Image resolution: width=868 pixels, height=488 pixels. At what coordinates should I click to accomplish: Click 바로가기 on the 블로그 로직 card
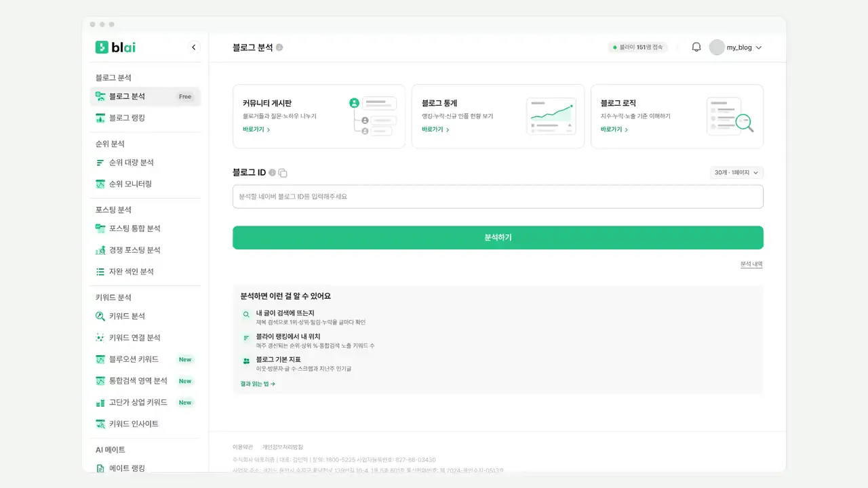pyautogui.click(x=614, y=129)
